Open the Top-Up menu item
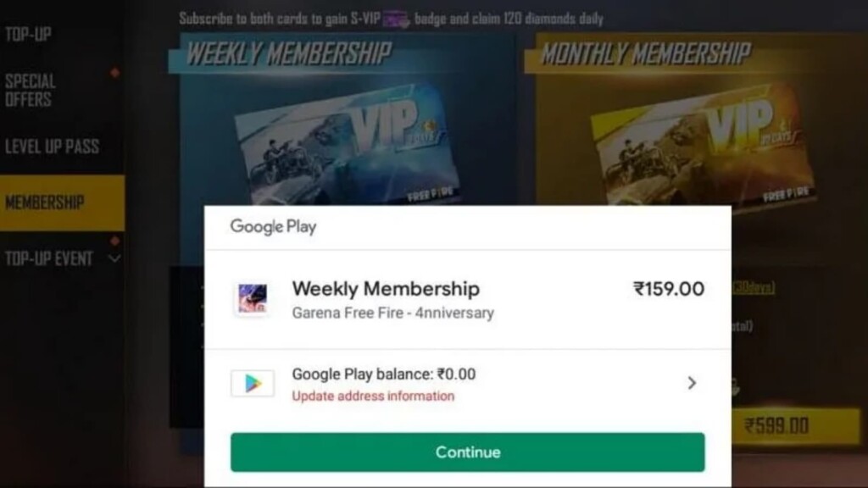 click(x=28, y=34)
